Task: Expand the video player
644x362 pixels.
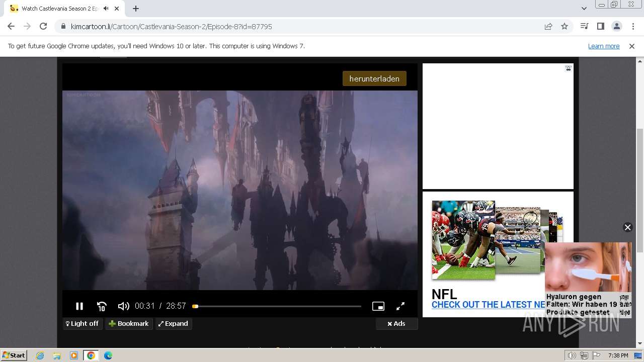Action: (174, 324)
